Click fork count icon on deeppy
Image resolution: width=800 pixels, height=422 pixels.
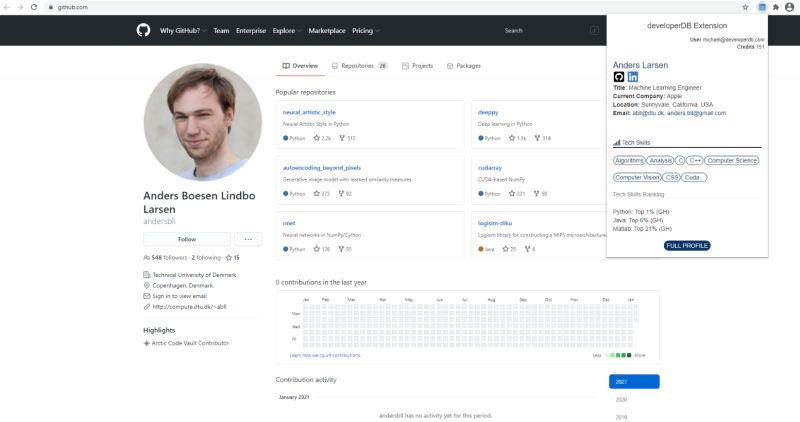[x=537, y=138]
